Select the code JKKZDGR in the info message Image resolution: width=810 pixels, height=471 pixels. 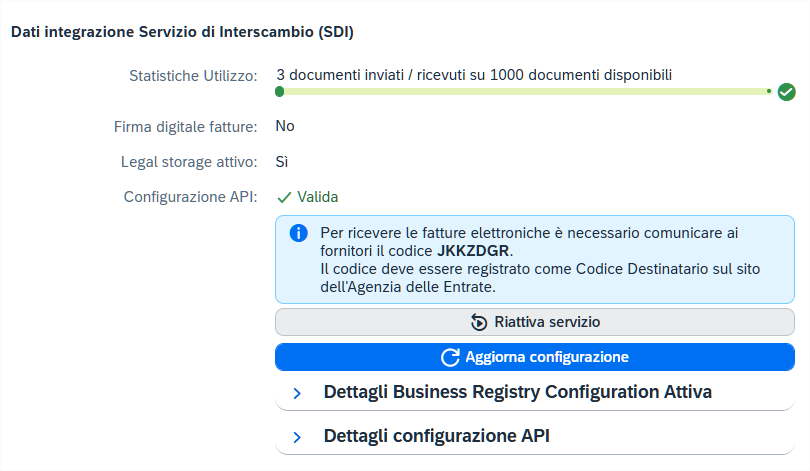pyautogui.click(x=473, y=251)
